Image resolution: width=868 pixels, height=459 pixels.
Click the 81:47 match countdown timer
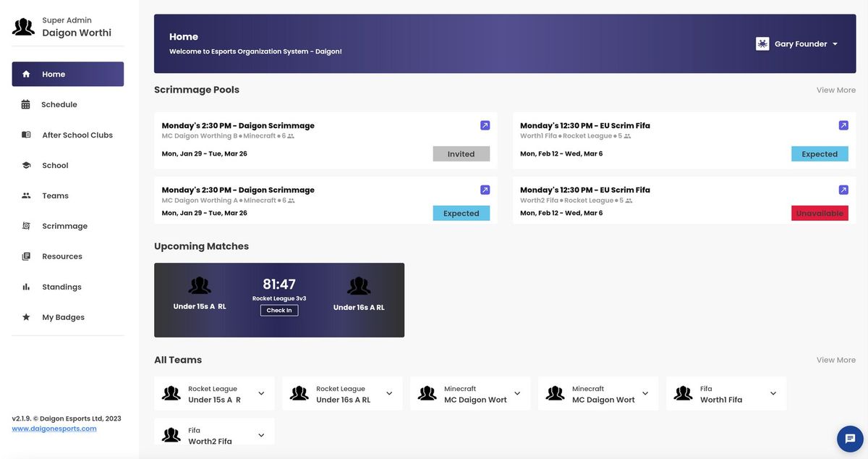pos(279,285)
